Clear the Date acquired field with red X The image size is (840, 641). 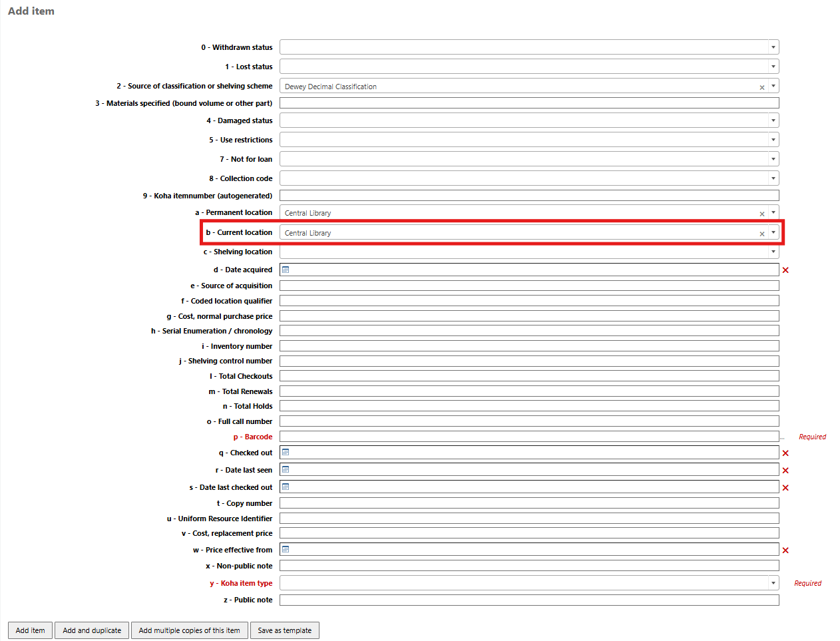pos(785,270)
